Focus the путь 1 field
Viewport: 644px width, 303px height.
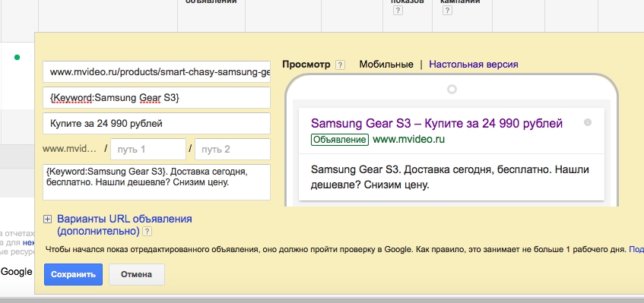148,150
